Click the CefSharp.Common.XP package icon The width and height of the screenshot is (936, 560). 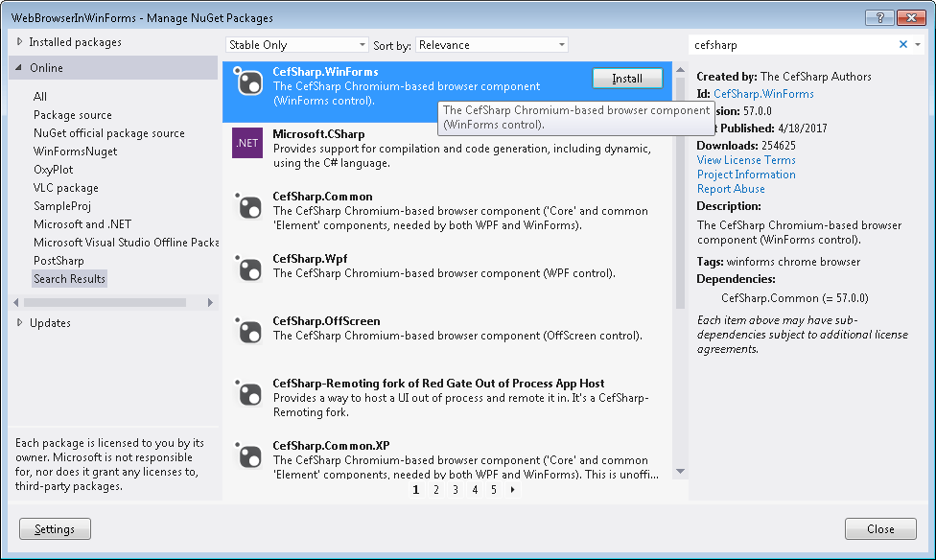pos(248,455)
